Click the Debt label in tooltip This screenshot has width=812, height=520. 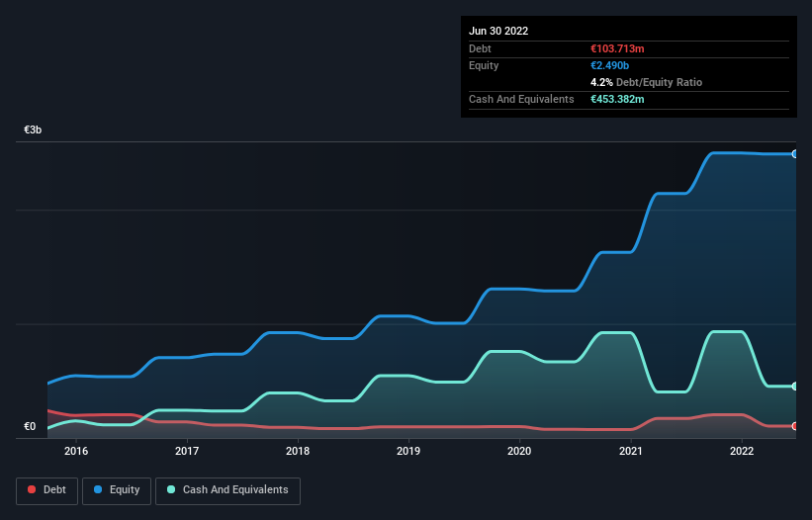(480, 48)
